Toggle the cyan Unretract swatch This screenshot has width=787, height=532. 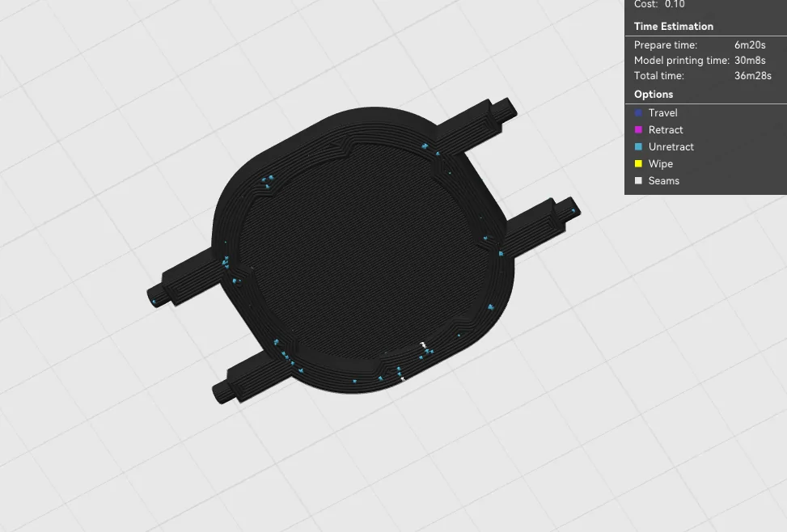(638, 147)
